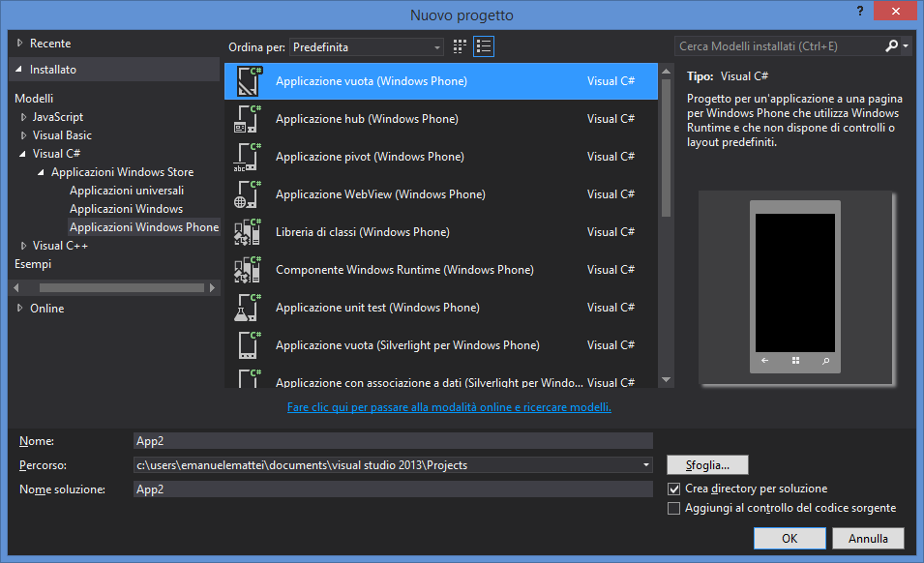
Task: Open the Ordina per sort dropdown
Action: click(x=367, y=47)
